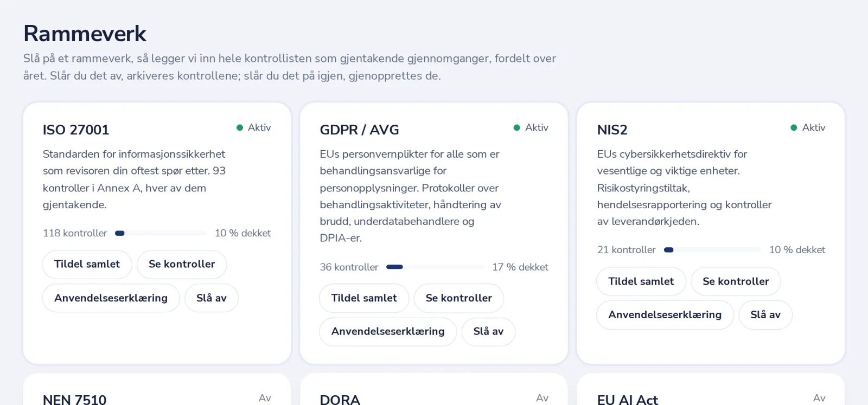Click NIS2 coverage progress bar
This screenshot has width=868, height=405.
712,250
